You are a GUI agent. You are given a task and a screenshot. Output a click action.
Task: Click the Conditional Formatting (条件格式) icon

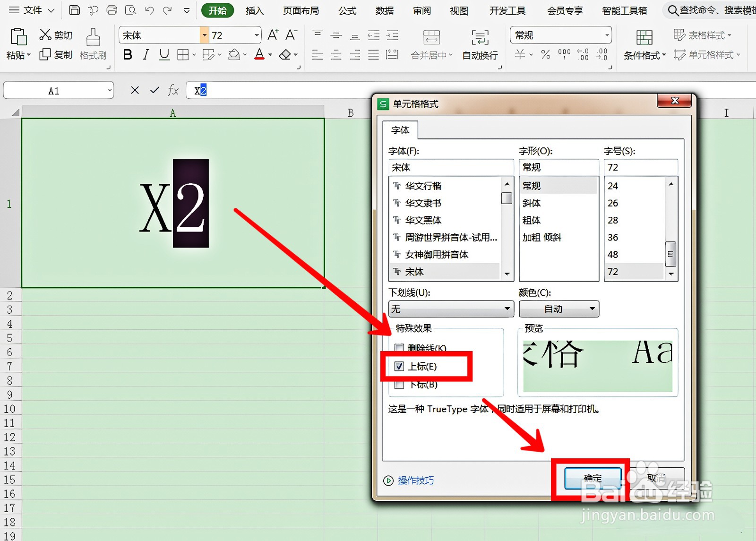coord(644,37)
